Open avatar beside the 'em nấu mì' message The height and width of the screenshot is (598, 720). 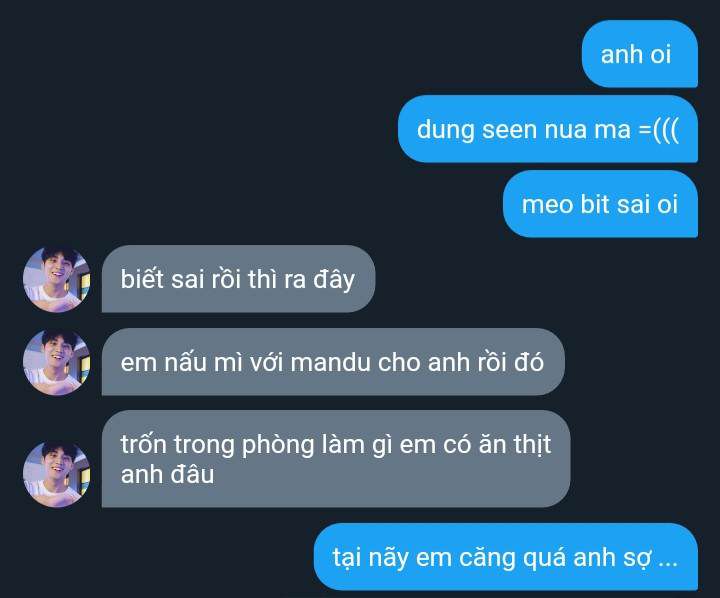click(57, 362)
